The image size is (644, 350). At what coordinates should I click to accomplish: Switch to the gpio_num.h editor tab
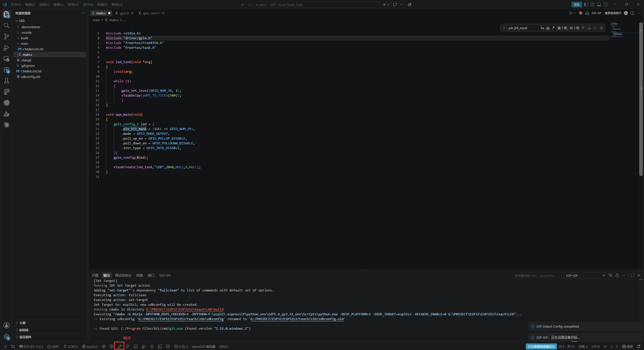pos(151,13)
